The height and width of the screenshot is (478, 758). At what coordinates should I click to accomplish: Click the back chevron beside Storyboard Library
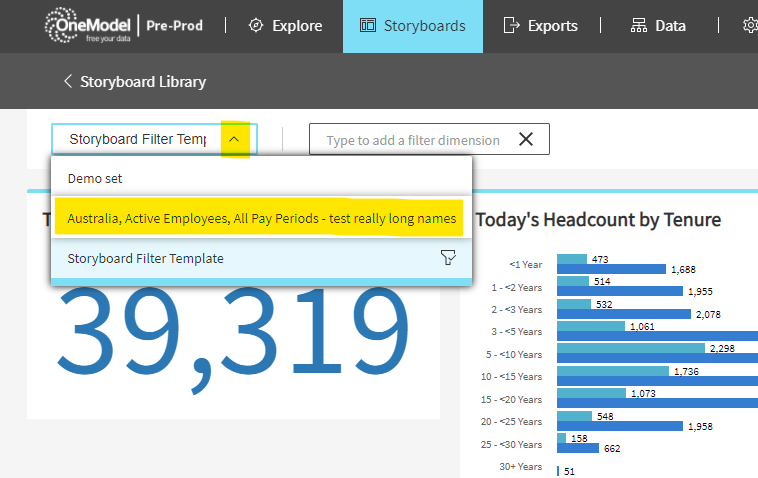tap(68, 82)
